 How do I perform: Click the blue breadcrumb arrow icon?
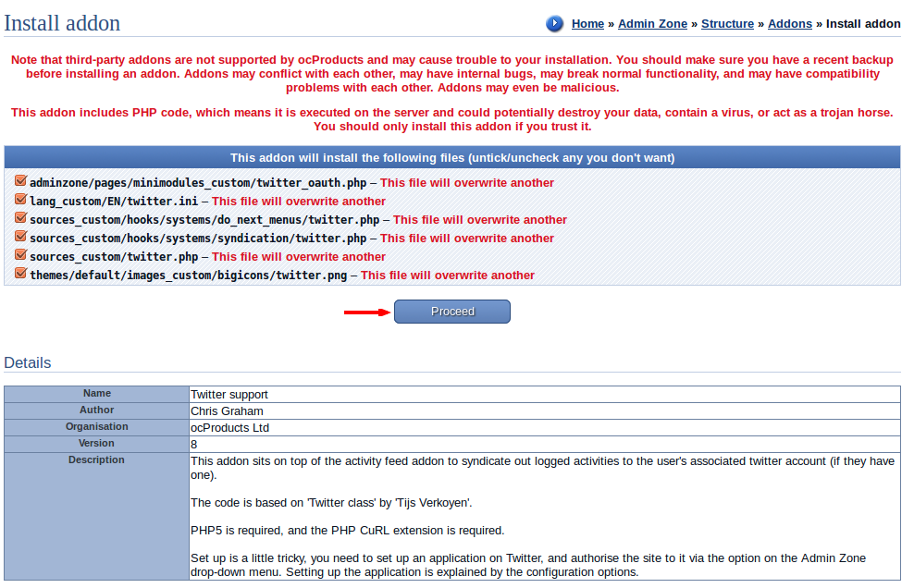554,24
